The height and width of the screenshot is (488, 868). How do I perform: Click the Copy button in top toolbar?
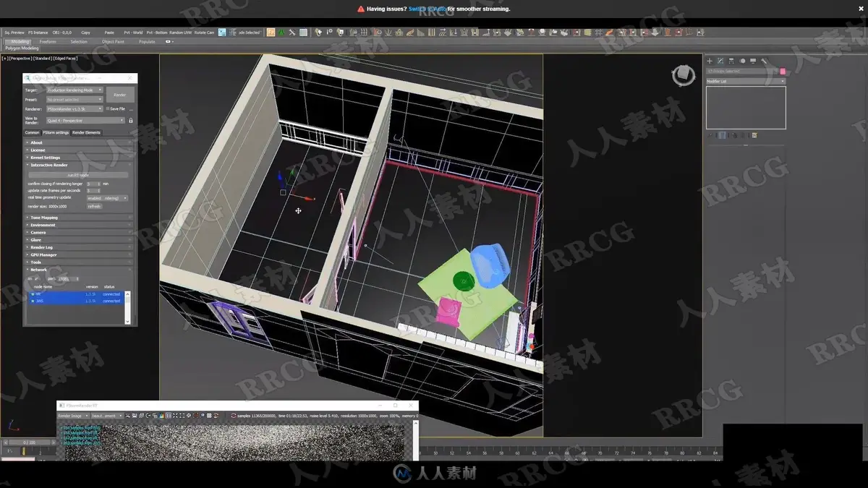click(86, 33)
